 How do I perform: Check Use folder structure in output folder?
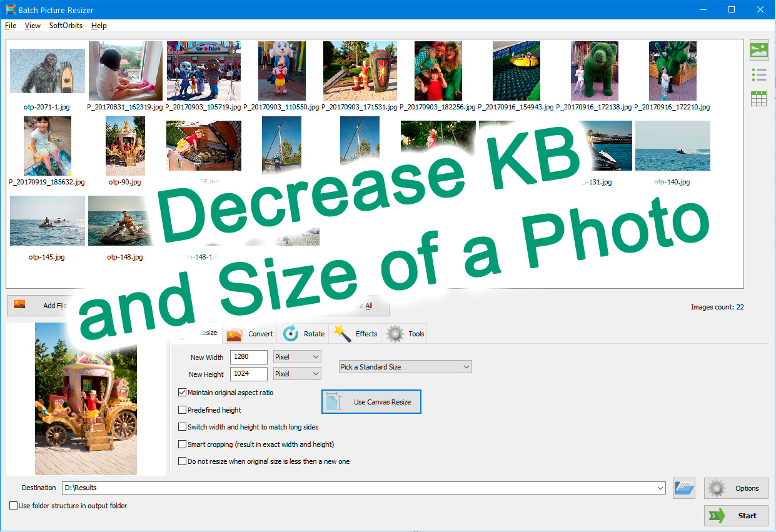tap(12, 505)
